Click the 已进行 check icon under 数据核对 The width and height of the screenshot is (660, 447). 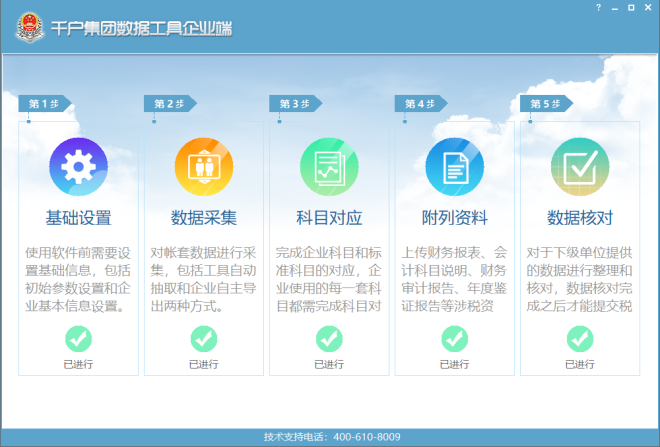580,339
